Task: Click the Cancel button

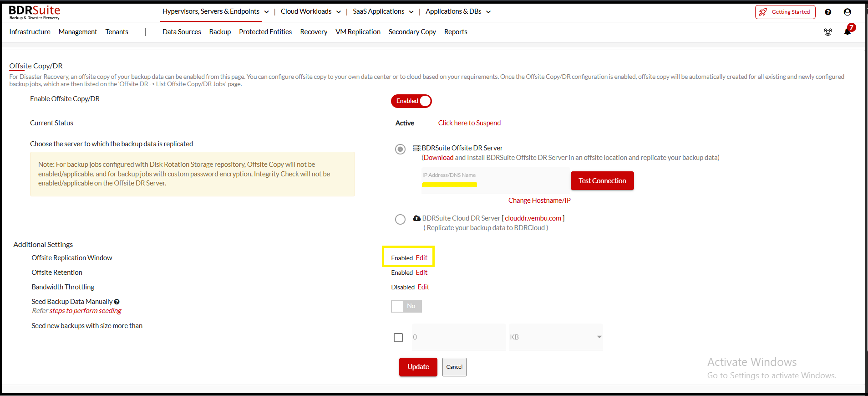Action: pos(454,367)
